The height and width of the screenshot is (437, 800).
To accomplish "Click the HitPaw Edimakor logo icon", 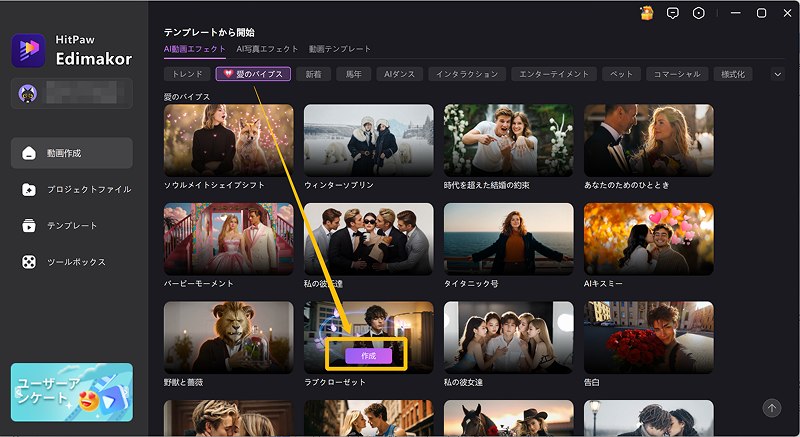I will [29, 50].
